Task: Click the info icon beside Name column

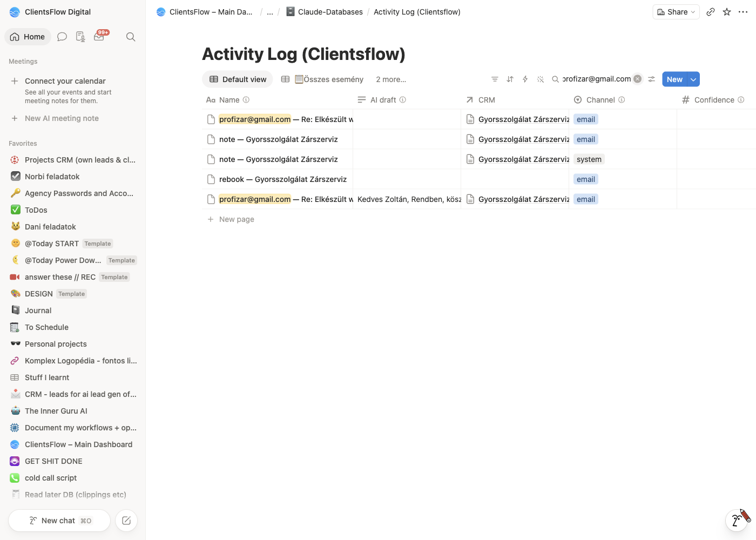Action: pos(246,100)
